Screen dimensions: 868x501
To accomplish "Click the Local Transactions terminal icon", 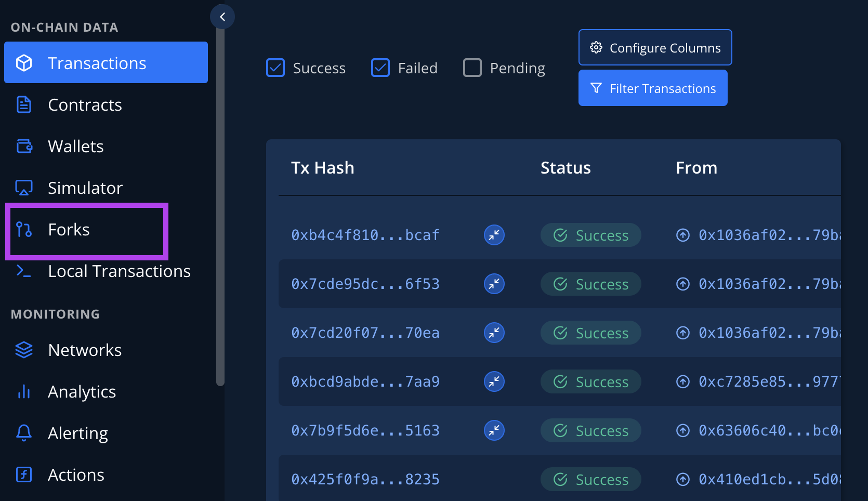I will pos(24,271).
